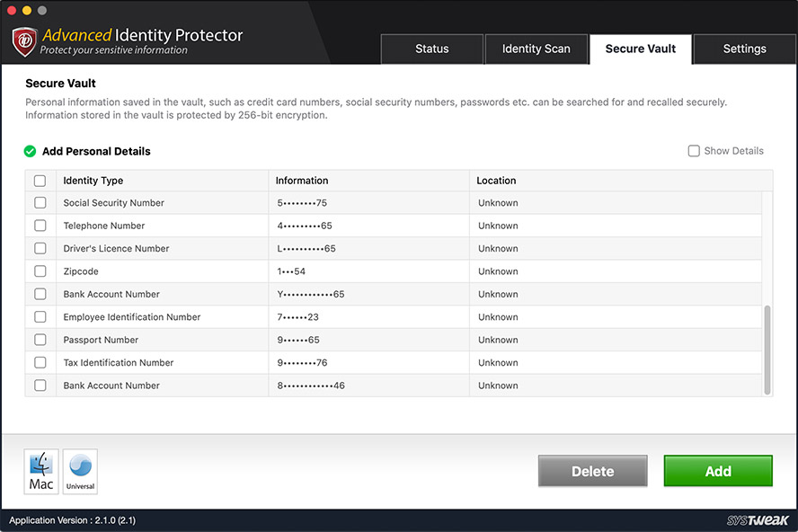The height and width of the screenshot is (532, 798).
Task: Click the masked value 5•••75
Action: 302,202
